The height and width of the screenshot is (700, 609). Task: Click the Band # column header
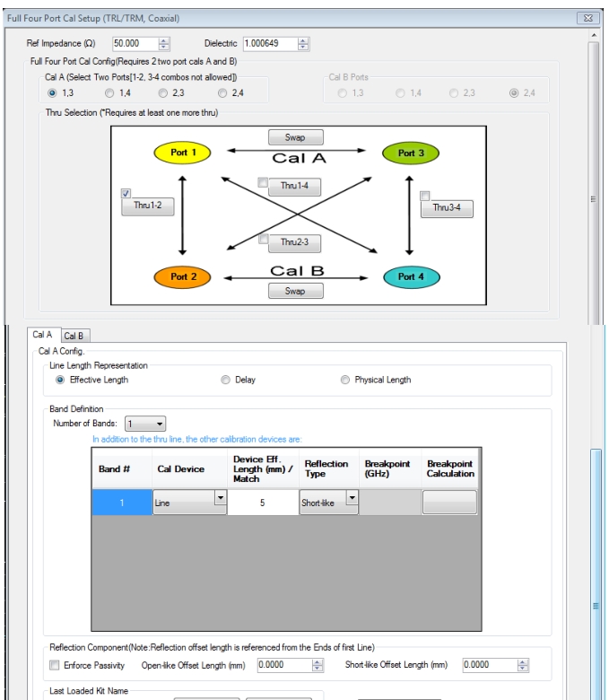tap(122, 468)
